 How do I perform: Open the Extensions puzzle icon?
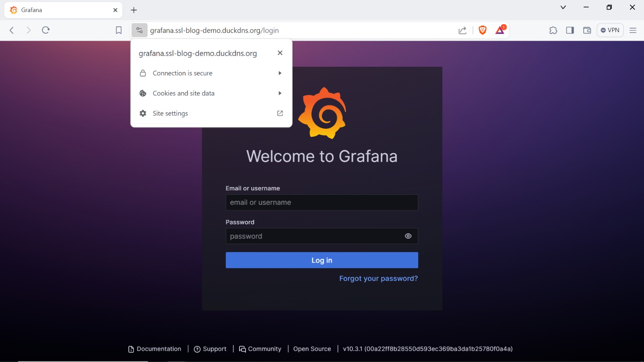[x=553, y=30]
